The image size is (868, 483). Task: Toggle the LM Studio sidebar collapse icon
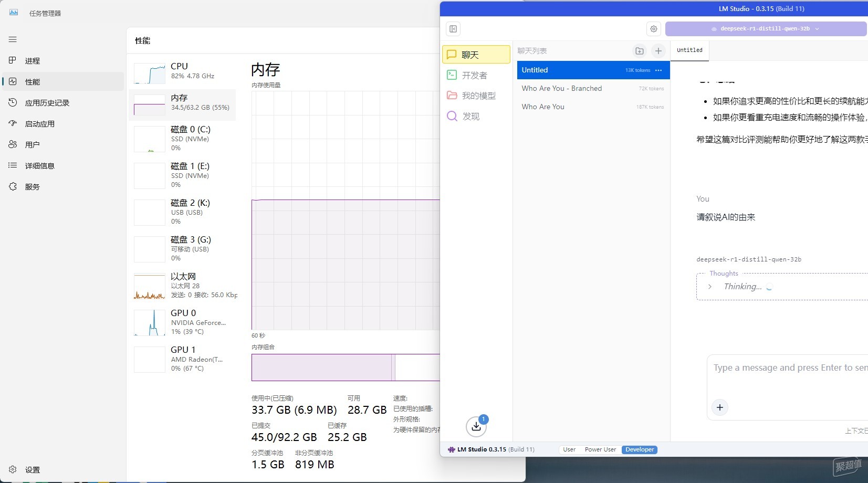[453, 29]
